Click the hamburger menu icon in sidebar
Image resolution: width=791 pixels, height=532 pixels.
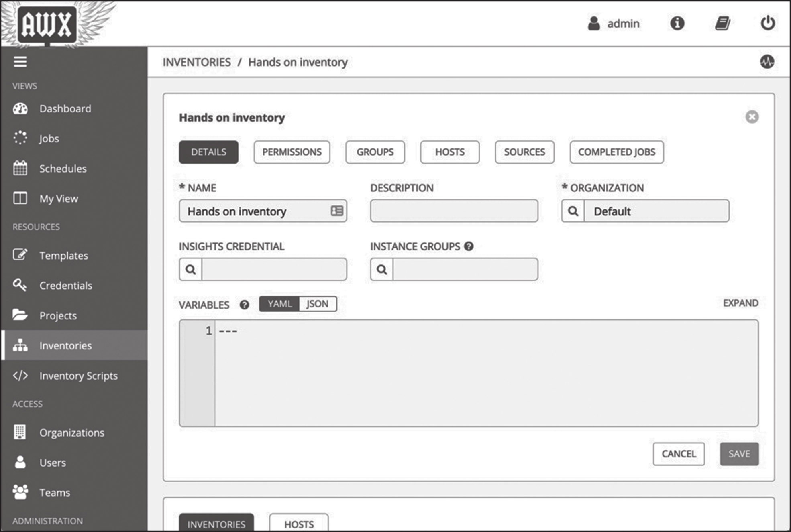point(20,62)
